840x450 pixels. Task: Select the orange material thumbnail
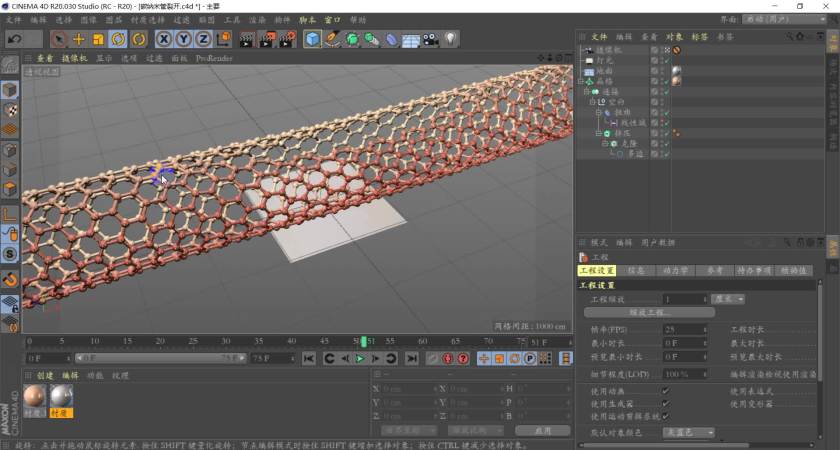35,395
